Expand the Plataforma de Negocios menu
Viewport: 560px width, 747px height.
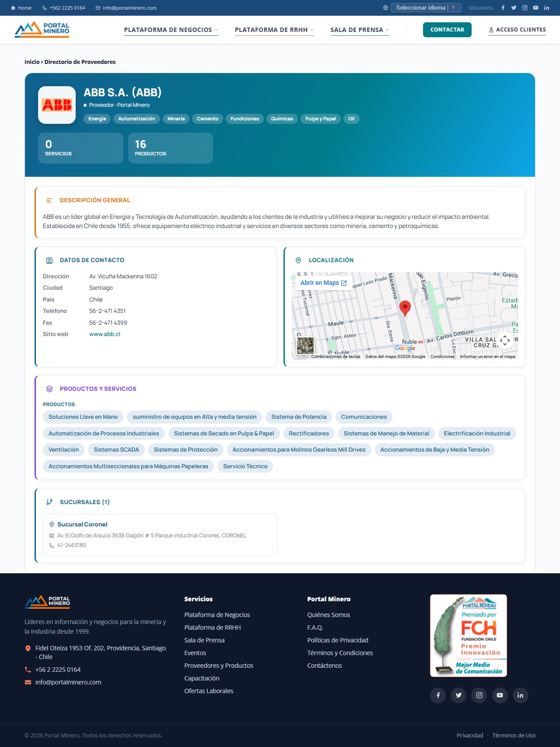[171, 30]
